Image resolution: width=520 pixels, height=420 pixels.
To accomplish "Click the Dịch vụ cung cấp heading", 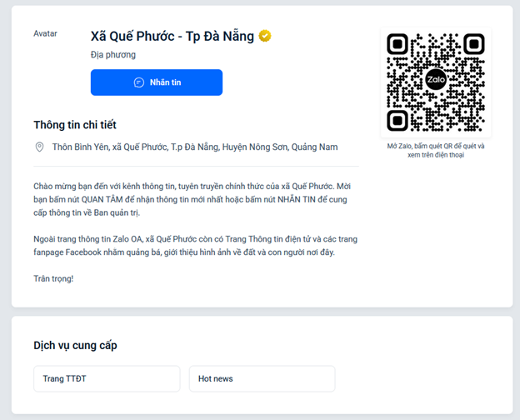I will pos(81,345).
